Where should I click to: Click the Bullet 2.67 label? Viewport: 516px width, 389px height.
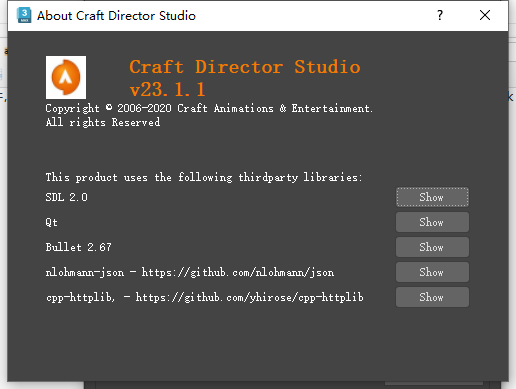79,247
